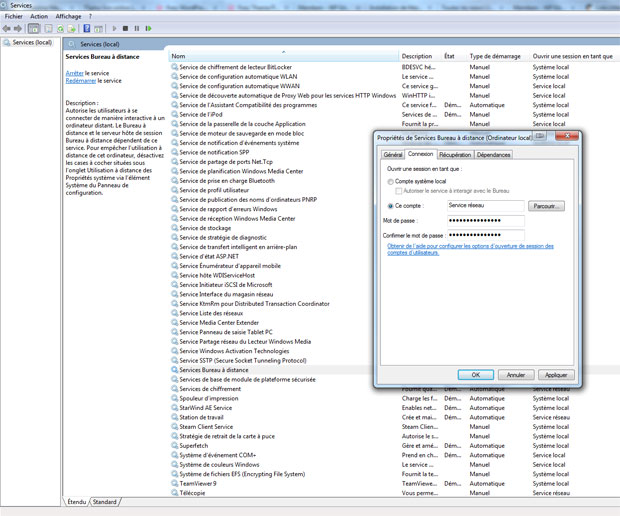Image resolution: width=620 pixels, height=516 pixels.
Task: Select the 'Compte système local' radio button
Action: pyautogui.click(x=390, y=181)
